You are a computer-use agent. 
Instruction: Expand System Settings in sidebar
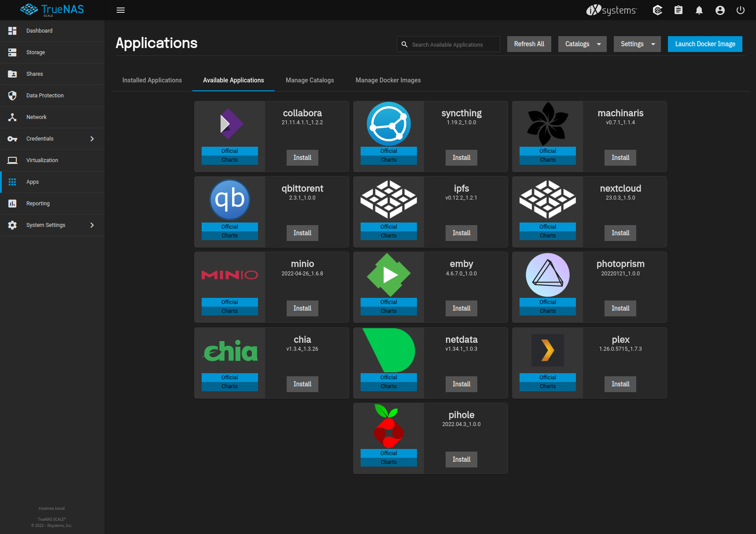[52, 225]
